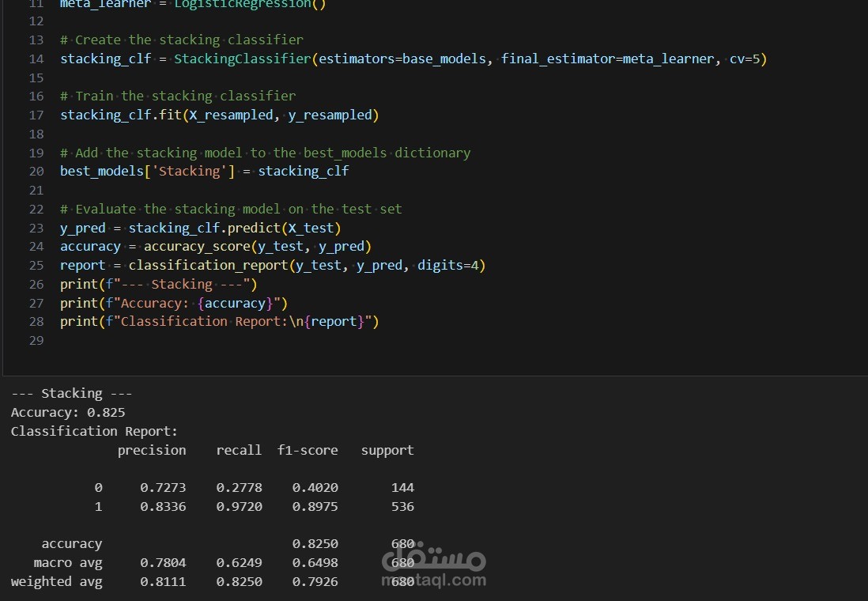The width and height of the screenshot is (868, 601).
Task: Click the 'Accuracy: 0.825' output line
Action: click(68, 413)
